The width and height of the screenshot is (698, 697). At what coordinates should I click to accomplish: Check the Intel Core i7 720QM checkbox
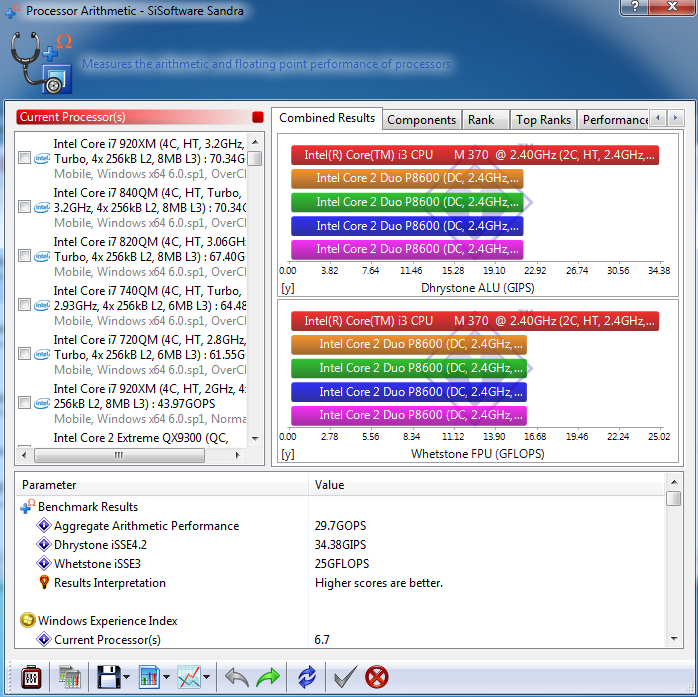point(24,354)
